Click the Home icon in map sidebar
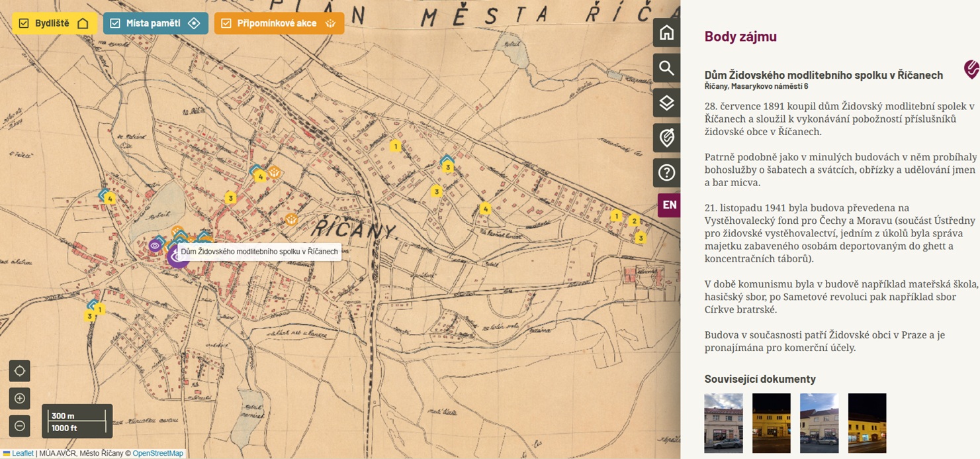 666,32
